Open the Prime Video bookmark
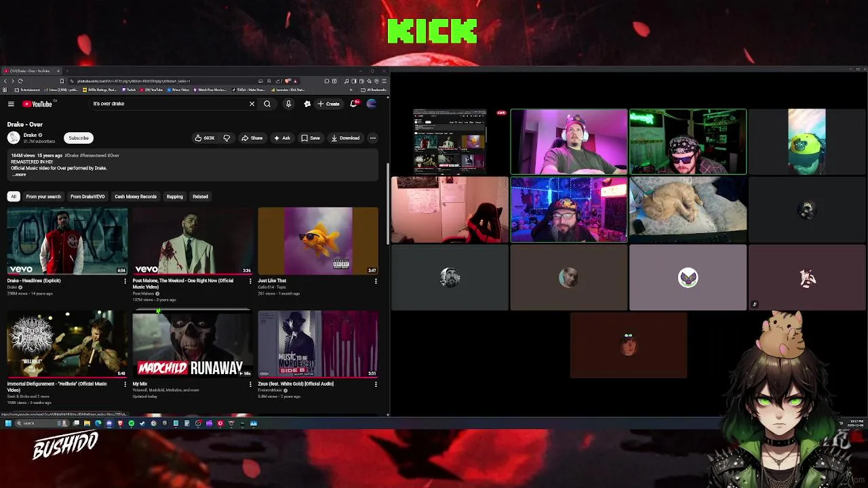The height and width of the screenshot is (488, 868). [178, 89]
